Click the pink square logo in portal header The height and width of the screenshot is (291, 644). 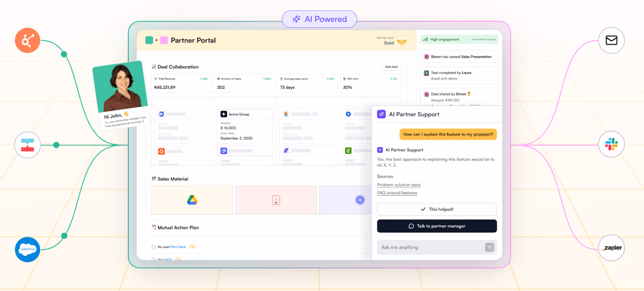[164, 40]
